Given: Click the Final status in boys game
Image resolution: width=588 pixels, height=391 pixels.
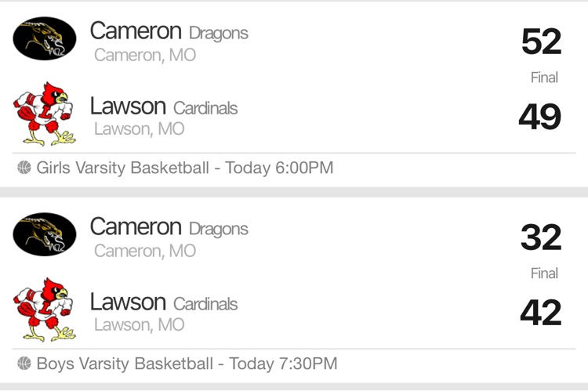Looking at the screenshot, I should (544, 273).
